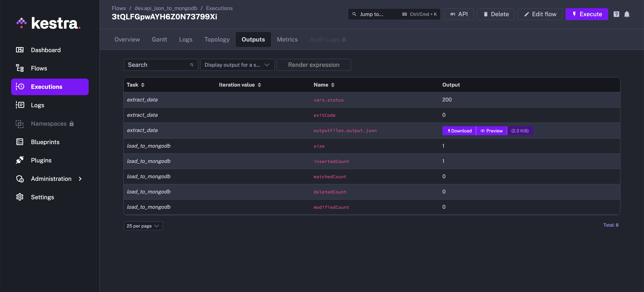Sort by Iteration value column arrows
Screen dimensions: 644x292
coord(259,85)
